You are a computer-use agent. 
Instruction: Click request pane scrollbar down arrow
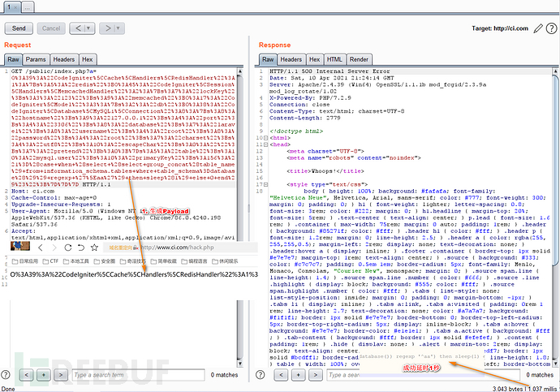pos(240,364)
